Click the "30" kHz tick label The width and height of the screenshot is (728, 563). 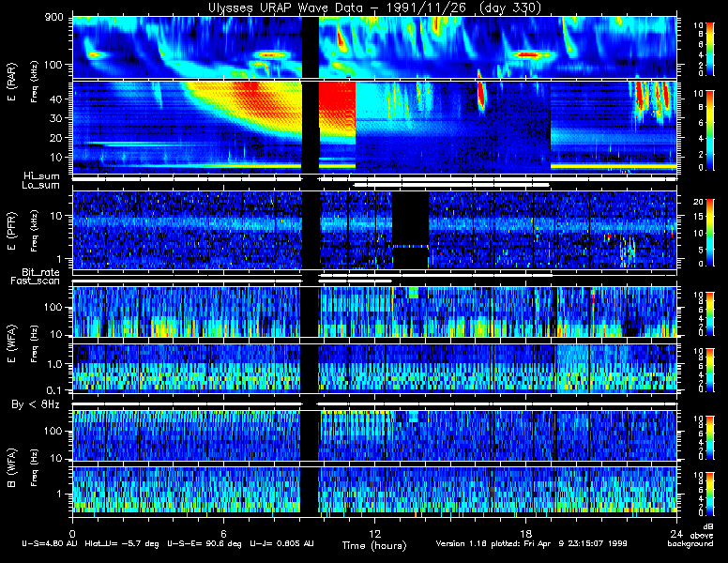point(55,118)
